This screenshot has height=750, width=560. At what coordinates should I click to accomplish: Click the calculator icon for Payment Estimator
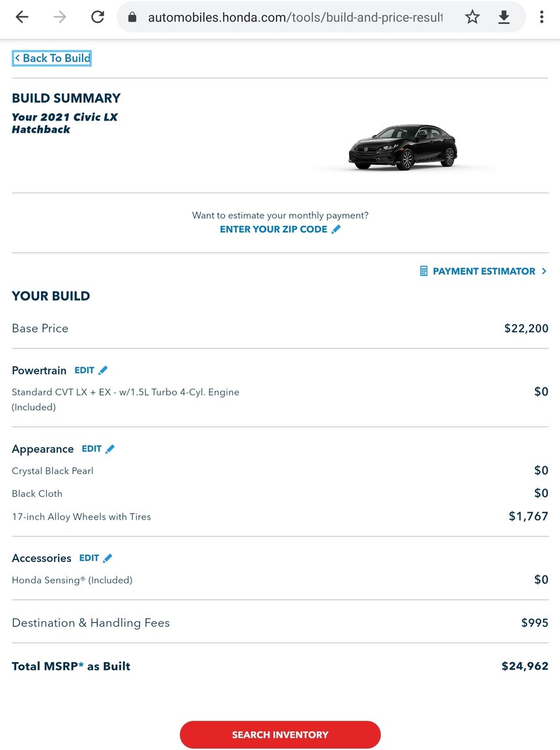424,271
